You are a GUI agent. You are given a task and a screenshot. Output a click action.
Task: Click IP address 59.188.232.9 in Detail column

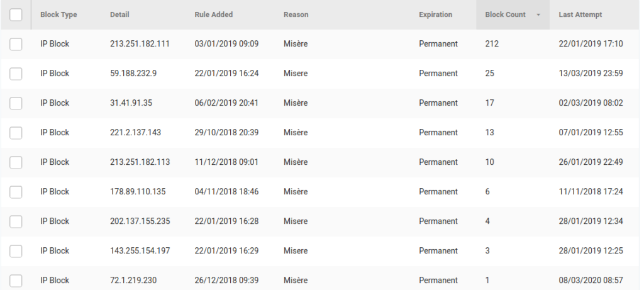pyautogui.click(x=133, y=74)
